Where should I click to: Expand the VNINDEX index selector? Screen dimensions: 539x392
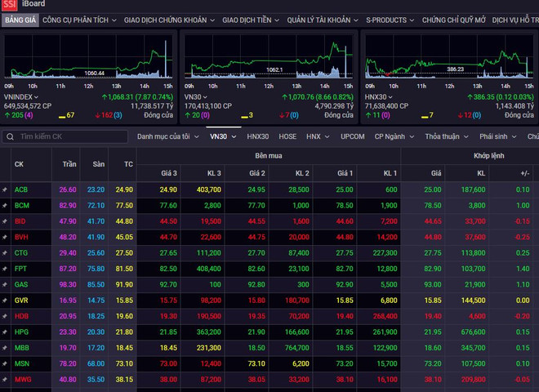tap(21, 97)
